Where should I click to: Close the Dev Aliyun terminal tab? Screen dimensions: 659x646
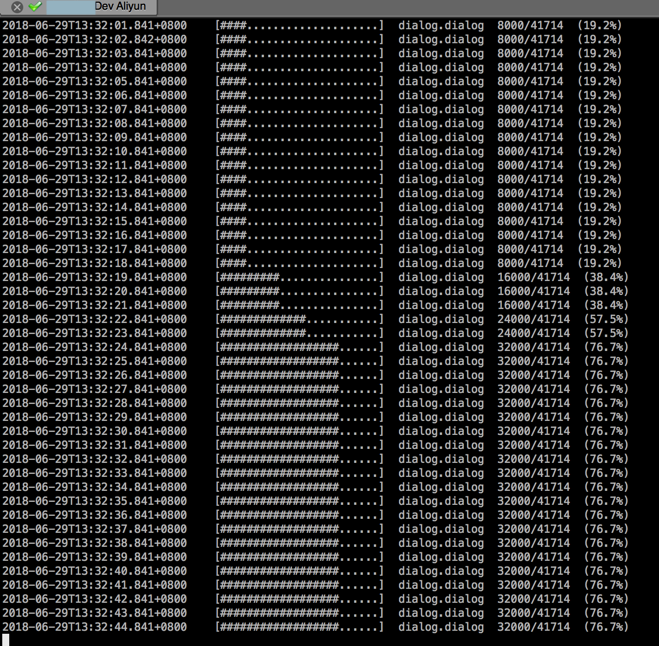(17, 7)
